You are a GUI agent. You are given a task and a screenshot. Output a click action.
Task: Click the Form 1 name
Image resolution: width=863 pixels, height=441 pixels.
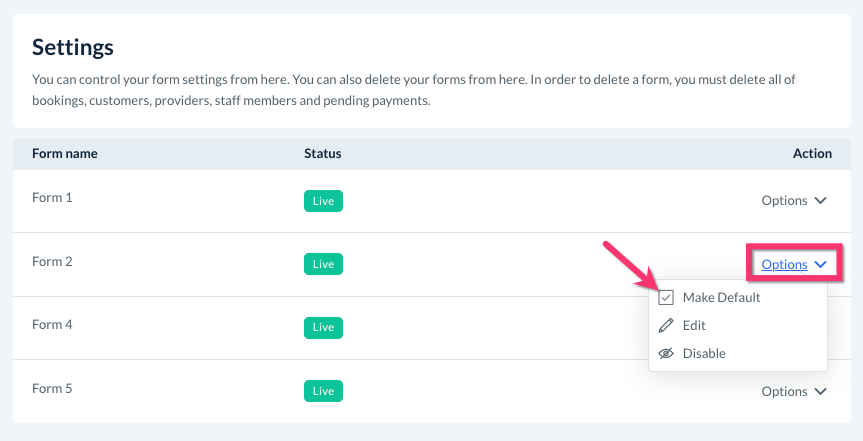(x=52, y=198)
